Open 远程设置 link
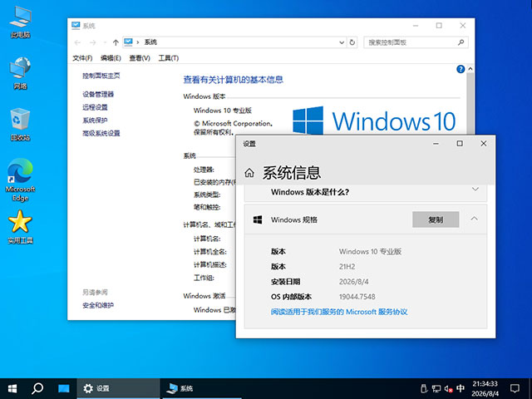 tap(95, 107)
